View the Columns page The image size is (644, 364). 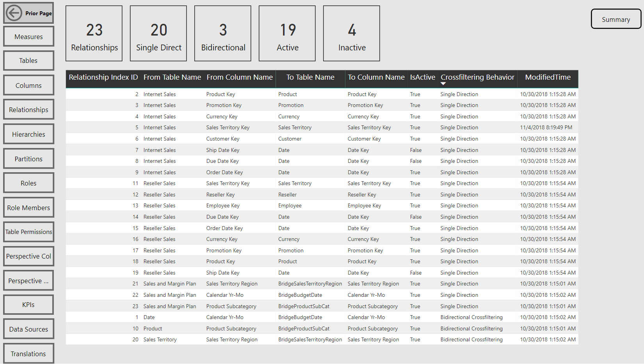pos(28,85)
